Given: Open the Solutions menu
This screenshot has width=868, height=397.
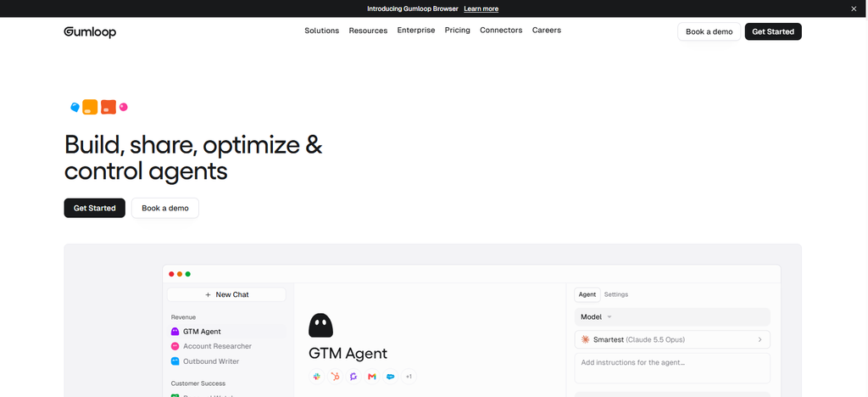Looking at the screenshot, I should [x=321, y=31].
